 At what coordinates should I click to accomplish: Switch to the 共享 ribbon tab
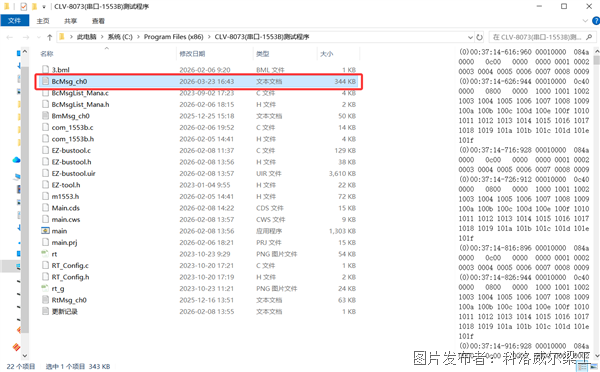tap(70, 21)
